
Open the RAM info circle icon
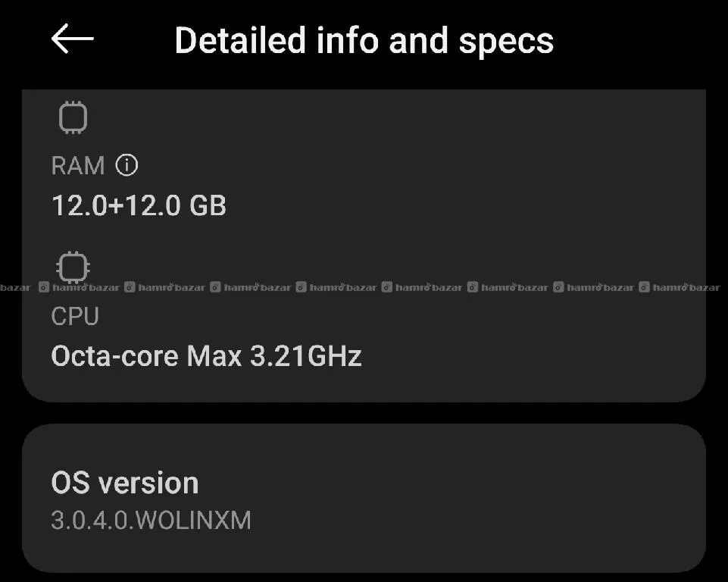pyautogui.click(x=127, y=164)
